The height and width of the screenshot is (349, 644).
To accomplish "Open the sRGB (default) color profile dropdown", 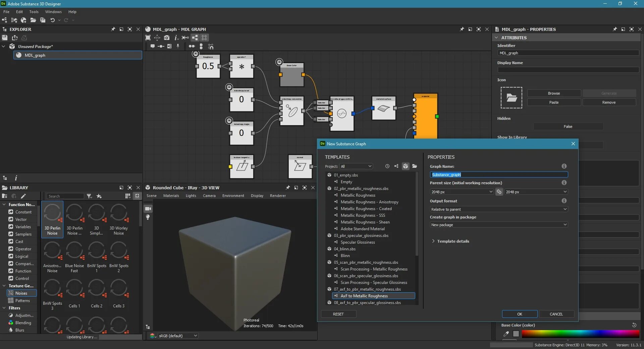I will tap(178, 336).
